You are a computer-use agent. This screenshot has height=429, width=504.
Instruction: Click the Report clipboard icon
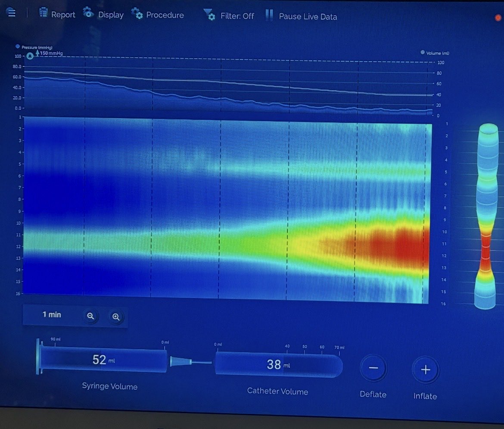pyautogui.click(x=44, y=13)
